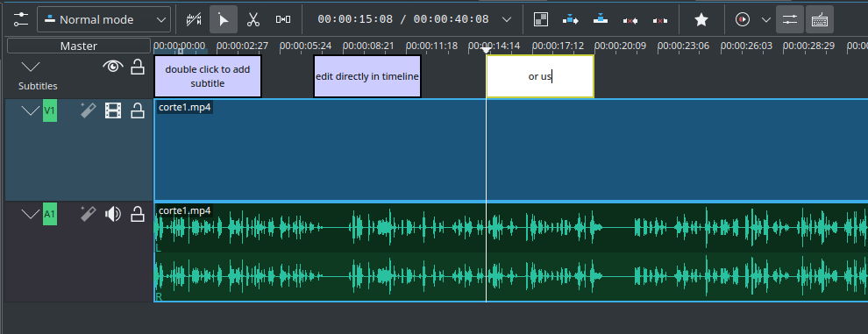The image size is (868, 334).
Task: Click the timeline ruler at 00:00:20:09
Action: tap(621, 46)
